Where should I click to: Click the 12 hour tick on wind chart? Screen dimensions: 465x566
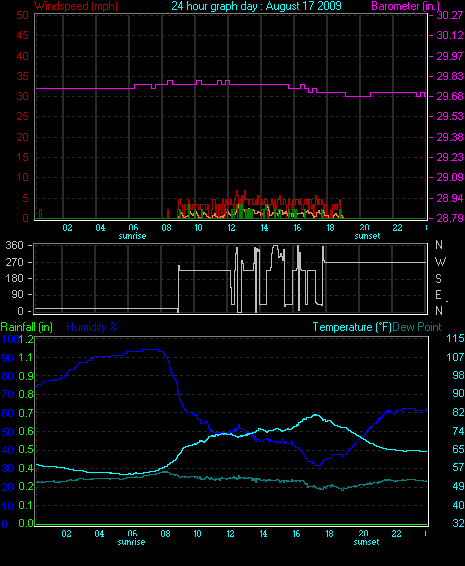click(231, 228)
